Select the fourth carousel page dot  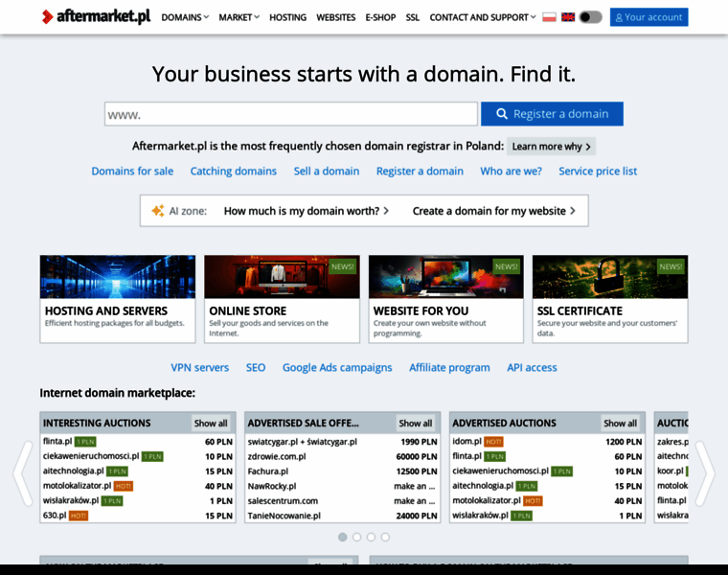(385, 538)
